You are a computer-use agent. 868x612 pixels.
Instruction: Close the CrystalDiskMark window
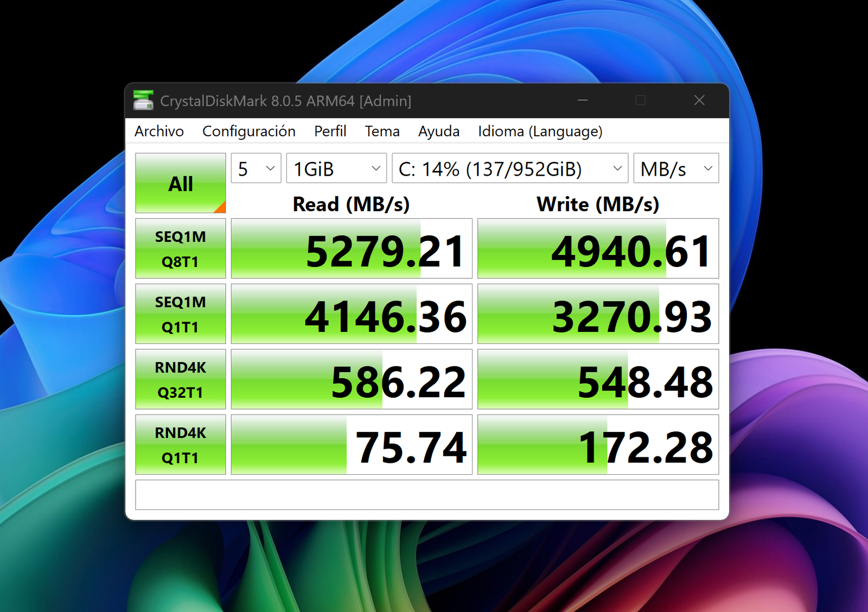(x=699, y=100)
